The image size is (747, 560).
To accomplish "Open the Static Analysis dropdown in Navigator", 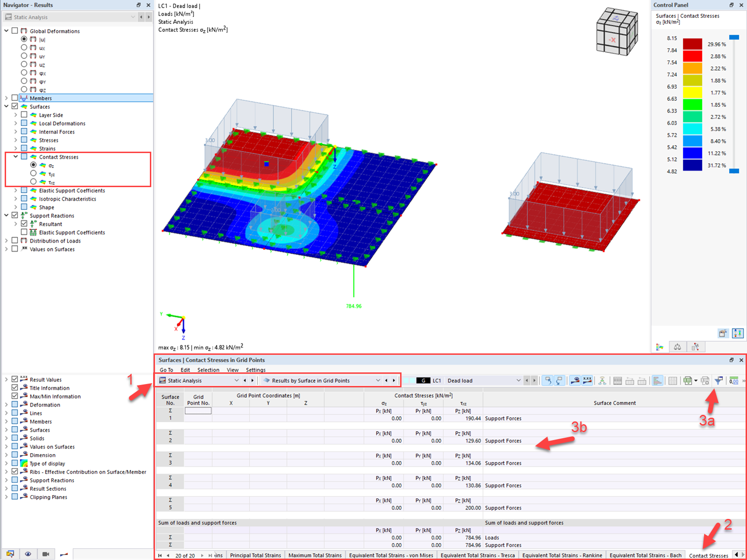I will click(x=132, y=17).
